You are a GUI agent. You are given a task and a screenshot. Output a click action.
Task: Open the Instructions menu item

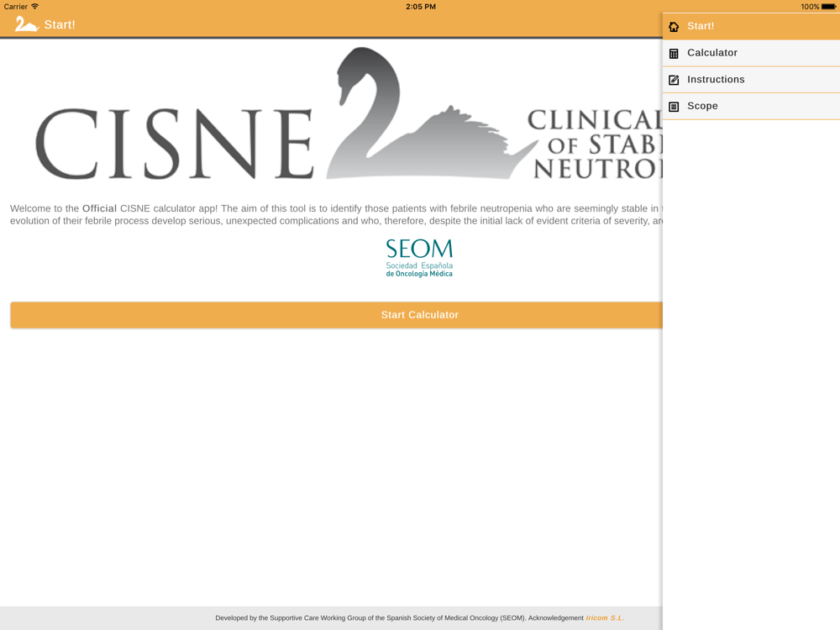[751, 80]
